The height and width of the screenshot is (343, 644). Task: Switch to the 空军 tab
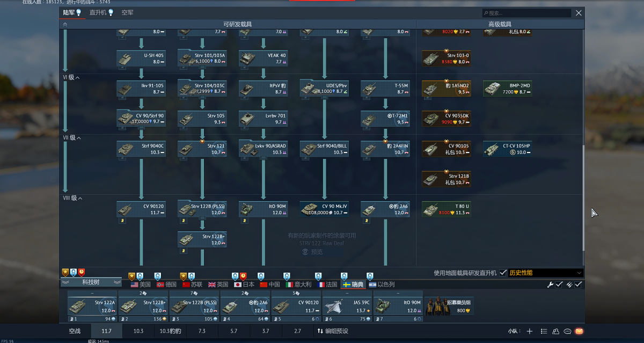(x=128, y=12)
